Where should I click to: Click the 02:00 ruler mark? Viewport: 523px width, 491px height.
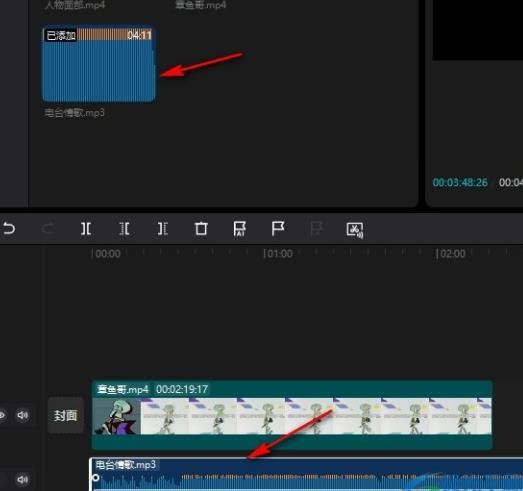tap(453, 254)
